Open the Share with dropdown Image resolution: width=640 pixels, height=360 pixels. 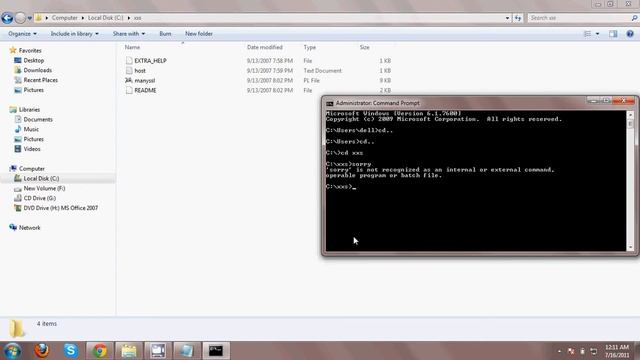tap(129, 34)
